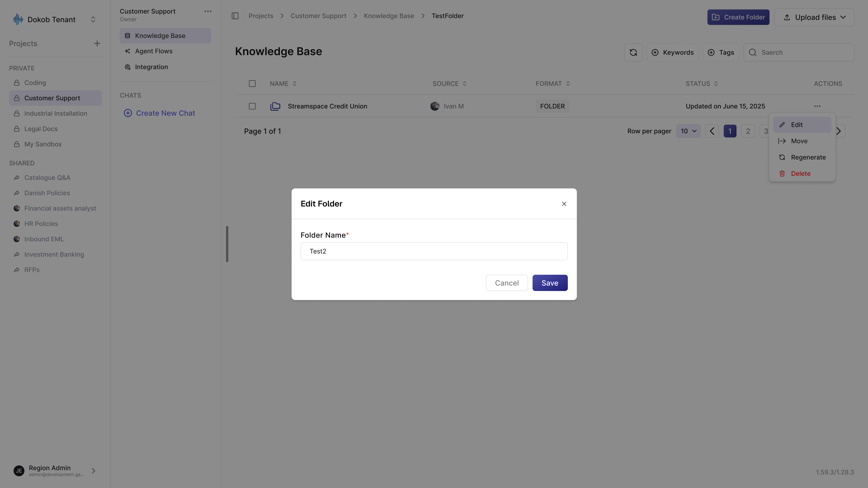Navigate to Knowledge Base breadcrumb
The width and height of the screenshot is (868, 488).
(x=389, y=16)
